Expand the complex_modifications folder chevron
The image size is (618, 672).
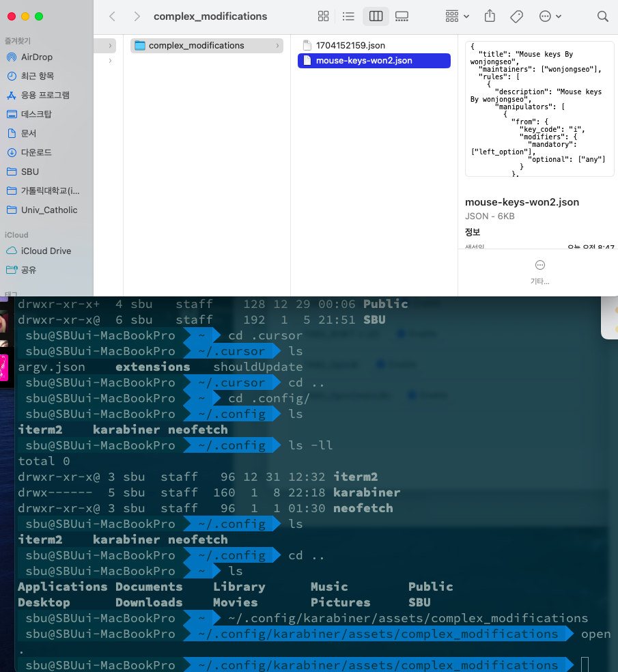[277, 46]
